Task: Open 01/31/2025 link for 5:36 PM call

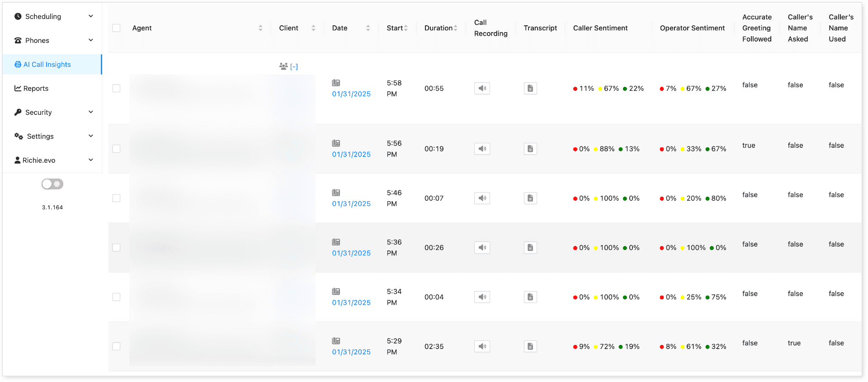Action: tap(351, 253)
